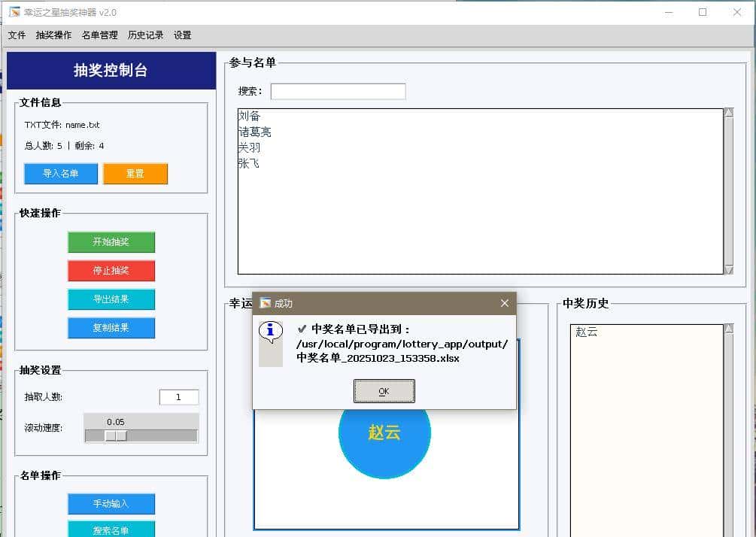Click the 导入名单 button

point(60,174)
